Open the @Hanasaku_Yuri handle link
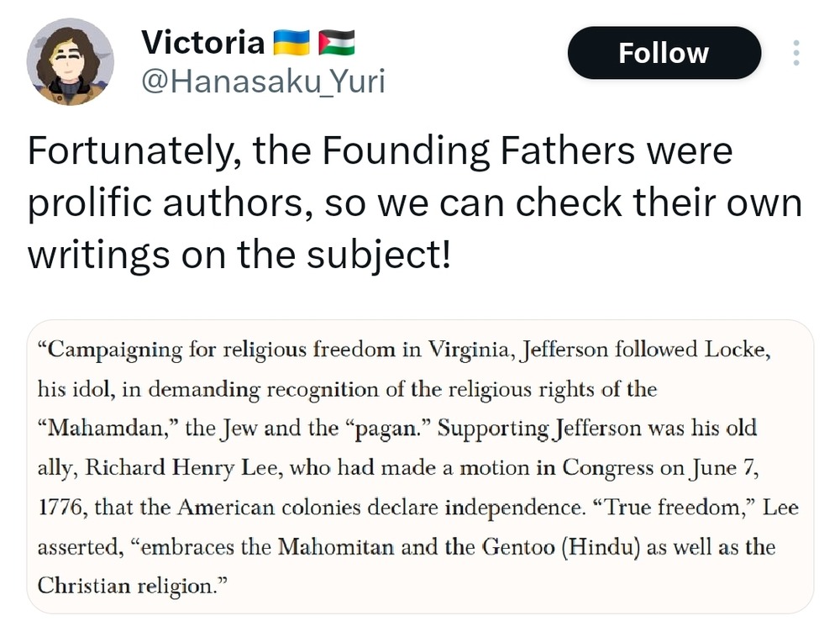Image resolution: width=840 pixels, height=621 pixels. pos(263,83)
